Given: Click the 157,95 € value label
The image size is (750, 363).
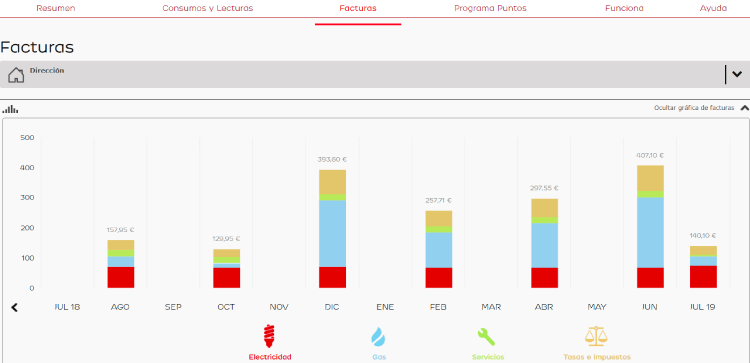Looking at the screenshot, I should [120, 230].
